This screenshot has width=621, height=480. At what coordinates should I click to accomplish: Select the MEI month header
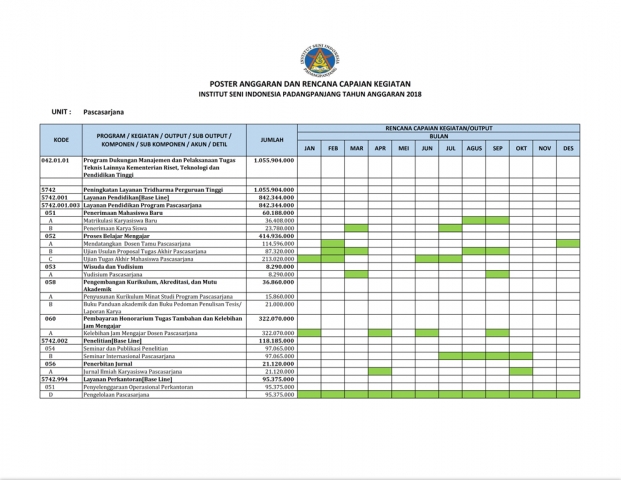(404, 148)
